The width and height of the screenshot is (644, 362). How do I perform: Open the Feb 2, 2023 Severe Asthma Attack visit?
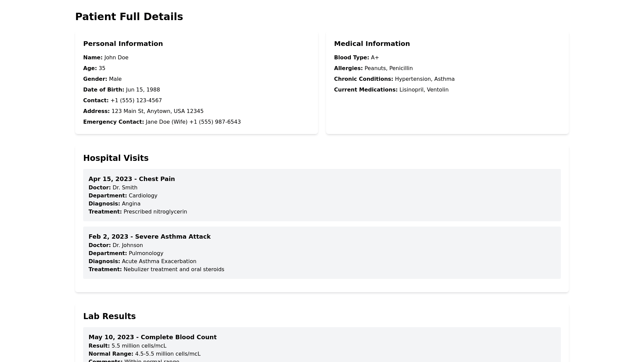[150, 237]
